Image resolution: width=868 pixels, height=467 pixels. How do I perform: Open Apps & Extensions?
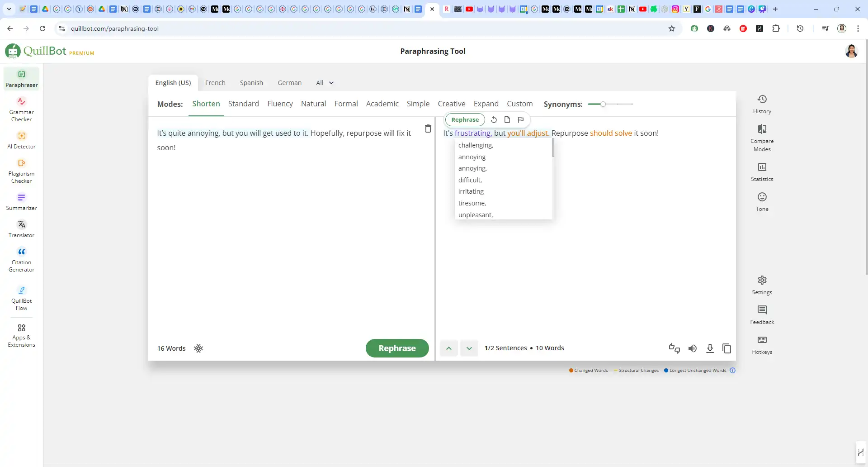[21, 335]
